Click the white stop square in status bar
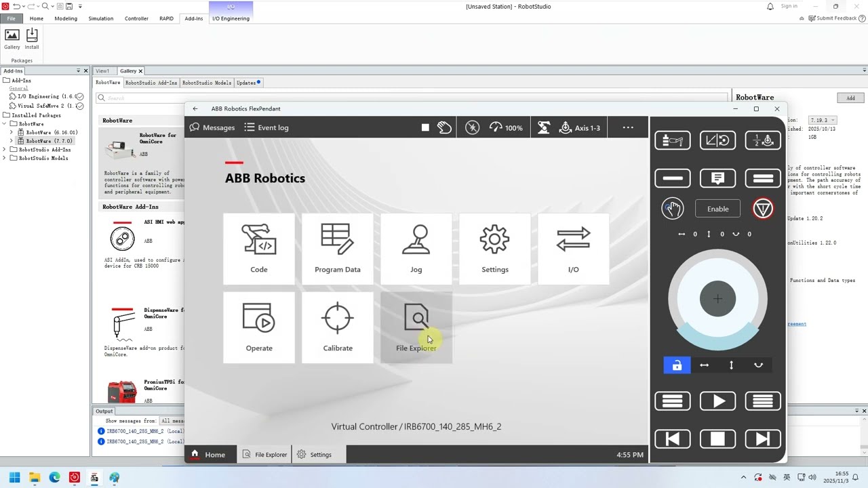Screen dimensions: 868x488 (425, 127)
